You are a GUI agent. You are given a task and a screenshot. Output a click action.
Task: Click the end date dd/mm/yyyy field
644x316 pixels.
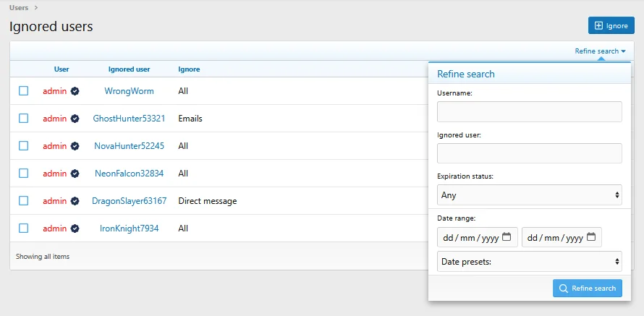(x=562, y=237)
